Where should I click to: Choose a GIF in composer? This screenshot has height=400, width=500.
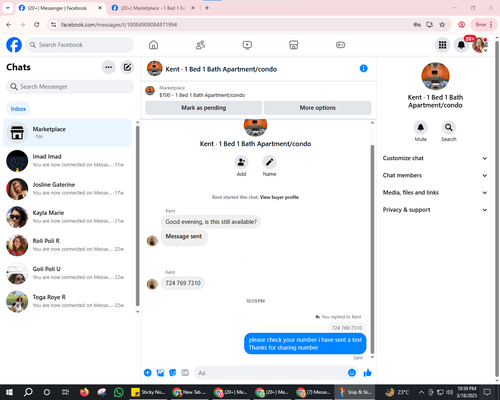point(185,373)
